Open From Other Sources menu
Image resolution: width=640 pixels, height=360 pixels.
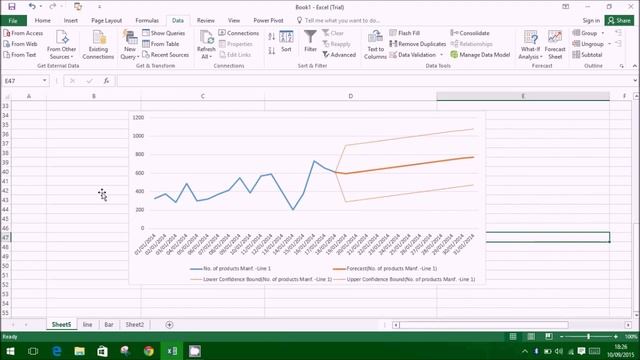61,45
